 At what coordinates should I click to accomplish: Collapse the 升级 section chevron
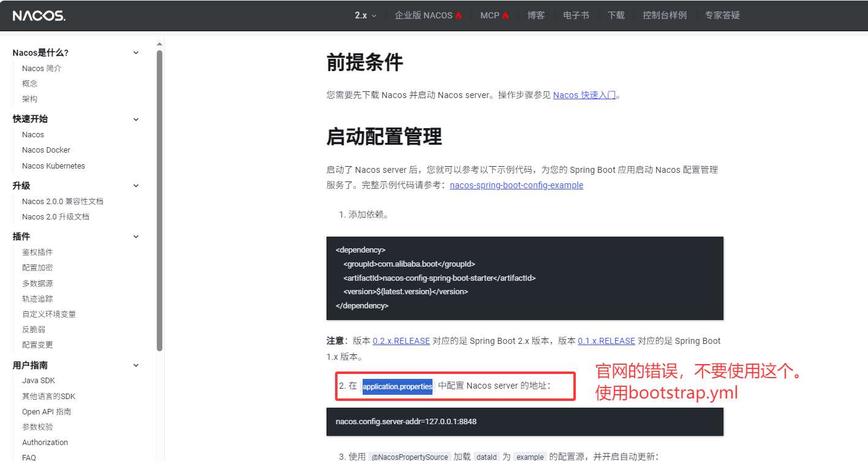click(x=136, y=186)
